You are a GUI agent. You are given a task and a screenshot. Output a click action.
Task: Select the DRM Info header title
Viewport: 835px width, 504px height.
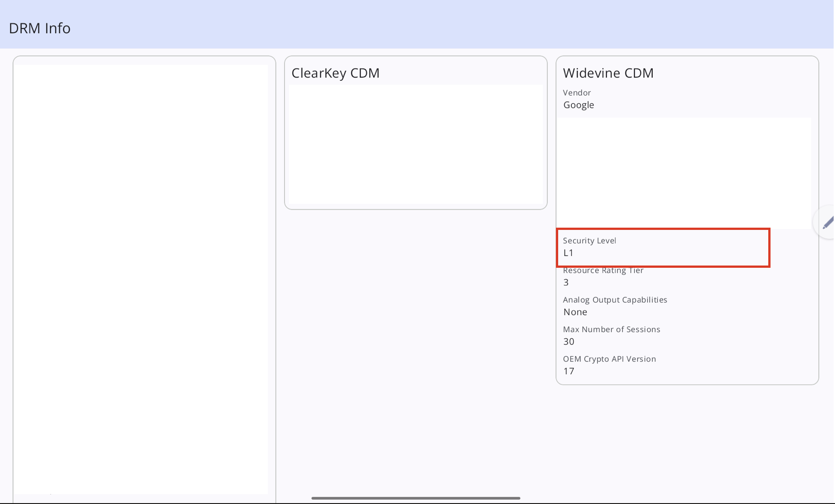click(x=40, y=28)
